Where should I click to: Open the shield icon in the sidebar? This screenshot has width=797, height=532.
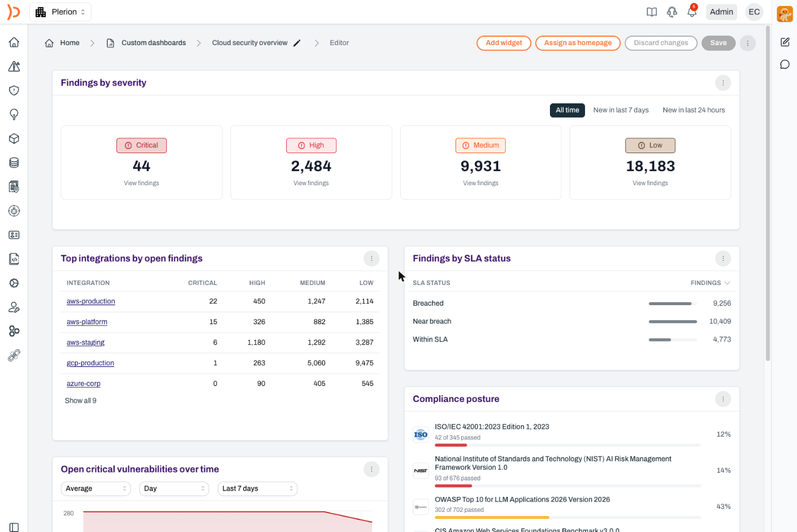tap(14, 90)
